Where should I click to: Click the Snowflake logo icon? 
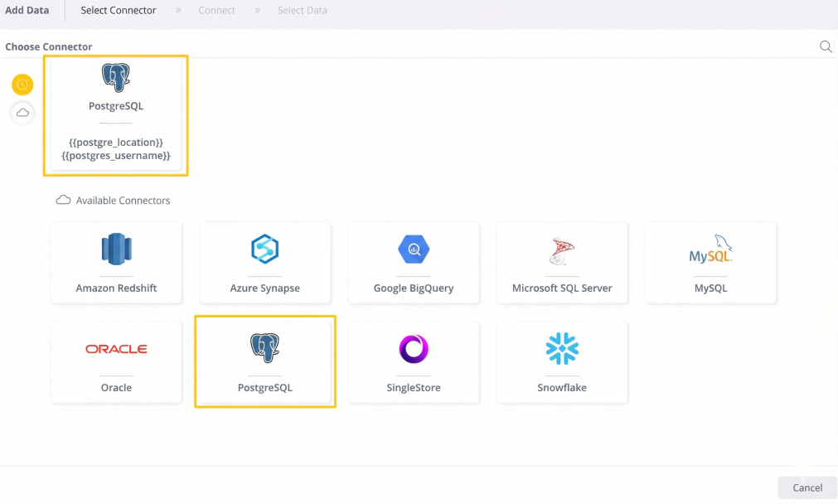562,348
